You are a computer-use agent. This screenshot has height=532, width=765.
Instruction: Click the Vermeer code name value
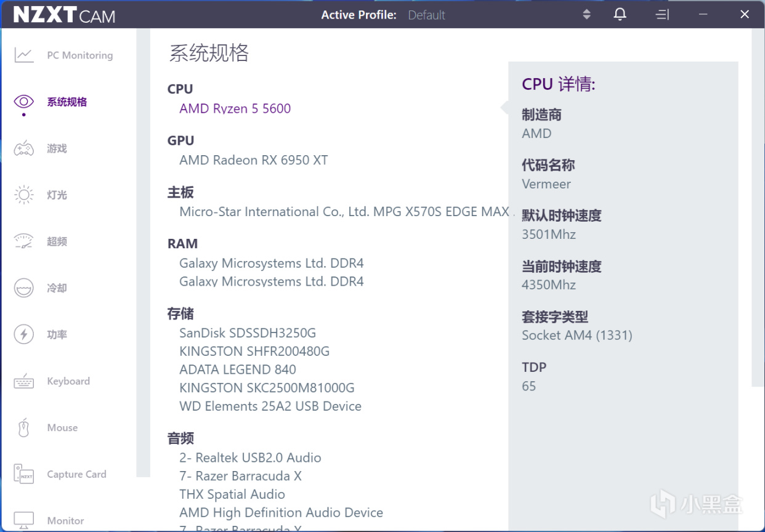[546, 184]
